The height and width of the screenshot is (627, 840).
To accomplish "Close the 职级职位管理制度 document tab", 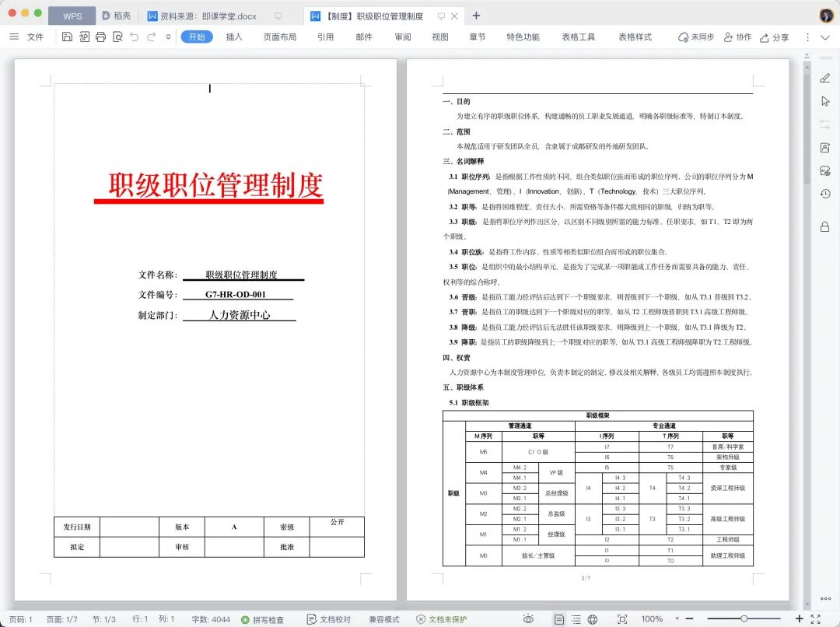I will (454, 16).
